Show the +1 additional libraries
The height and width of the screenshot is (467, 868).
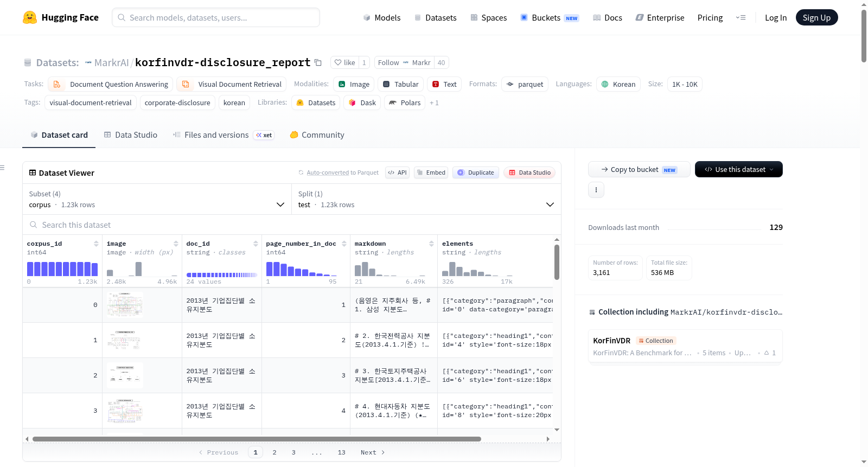tap(434, 103)
